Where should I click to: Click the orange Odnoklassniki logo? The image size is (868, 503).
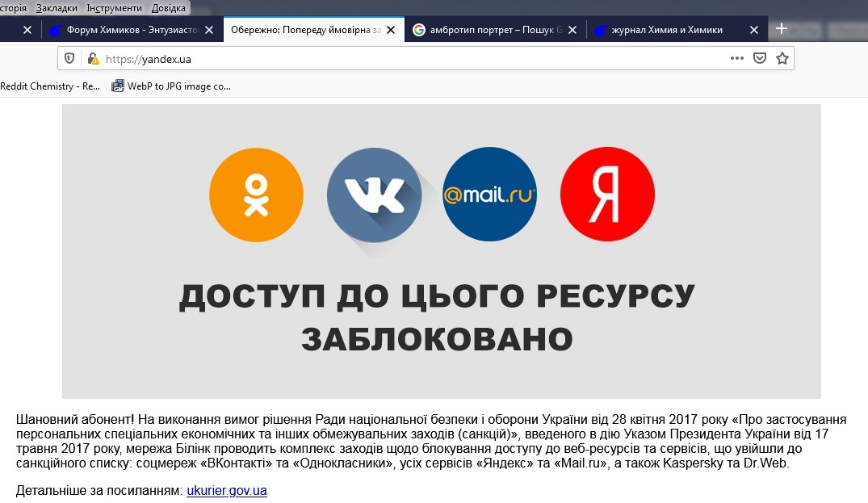pyautogui.click(x=256, y=195)
